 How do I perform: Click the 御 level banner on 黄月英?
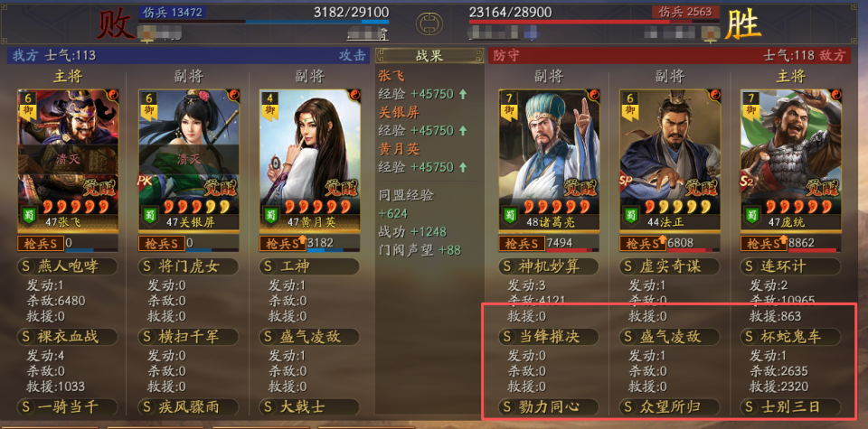pos(268,105)
